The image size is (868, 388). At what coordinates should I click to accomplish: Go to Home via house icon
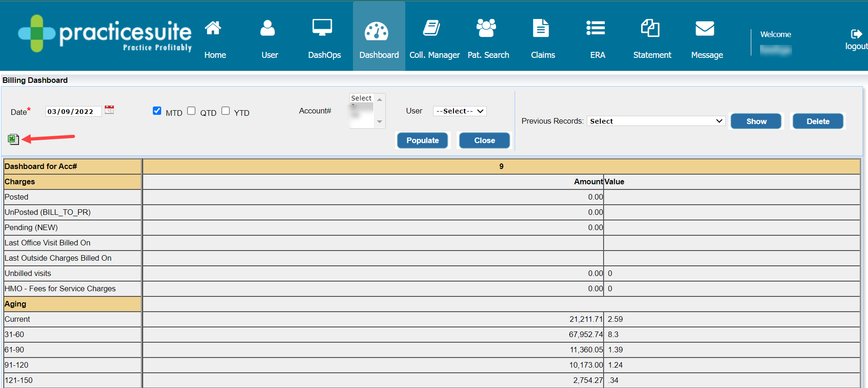pos(213,29)
